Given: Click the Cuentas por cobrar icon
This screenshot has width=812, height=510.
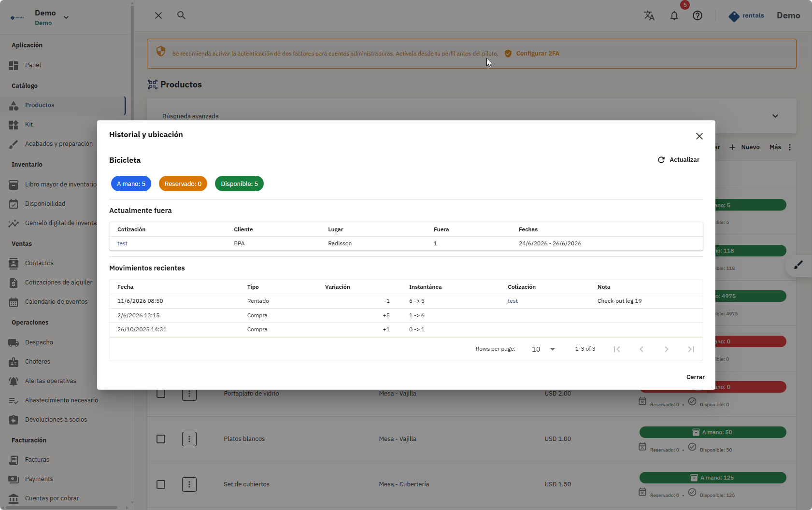Looking at the screenshot, I should tap(14, 498).
